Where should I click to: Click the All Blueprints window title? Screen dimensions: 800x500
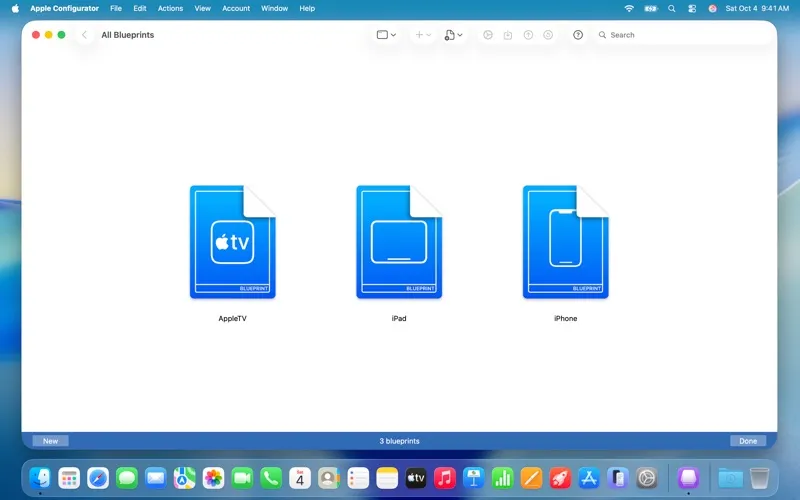(128, 35)
